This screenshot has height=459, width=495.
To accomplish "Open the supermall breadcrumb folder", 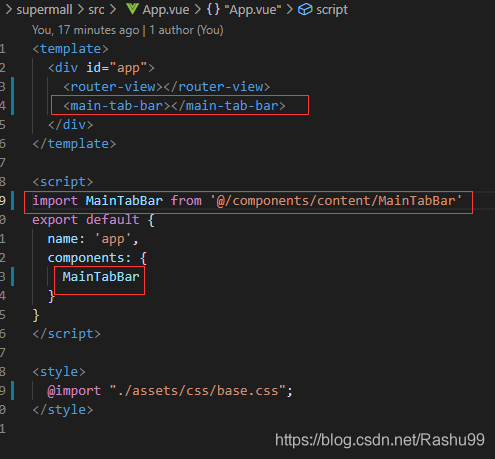I will point(44,10).
